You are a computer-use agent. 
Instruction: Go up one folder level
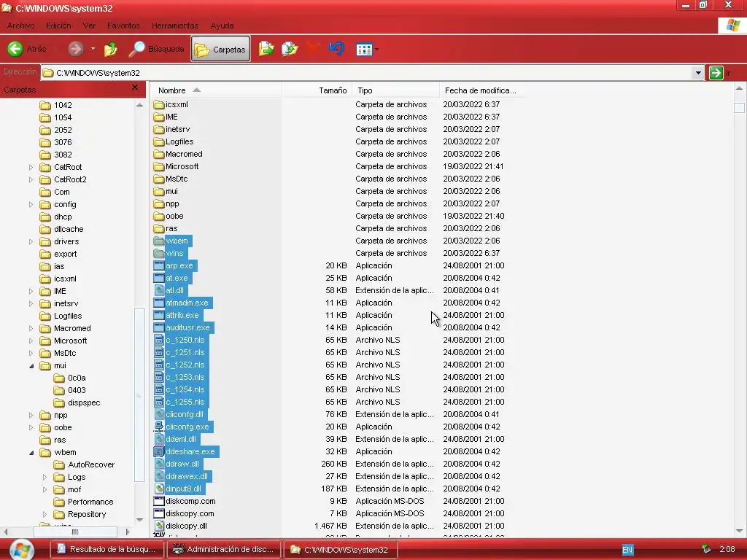point(111,49)
